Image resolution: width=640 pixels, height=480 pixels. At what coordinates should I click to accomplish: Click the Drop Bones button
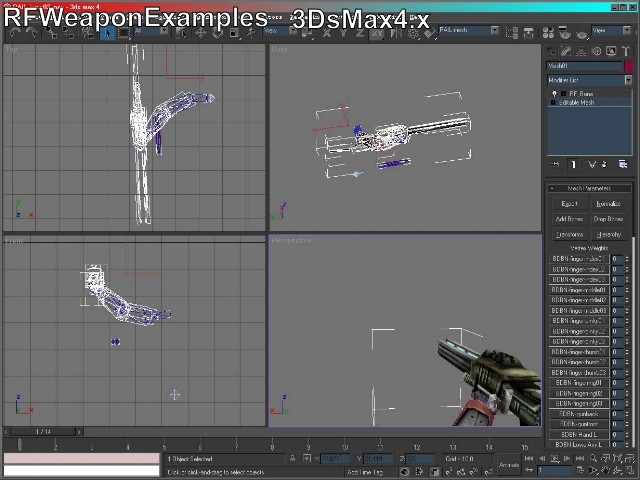(x=608, y=219)
